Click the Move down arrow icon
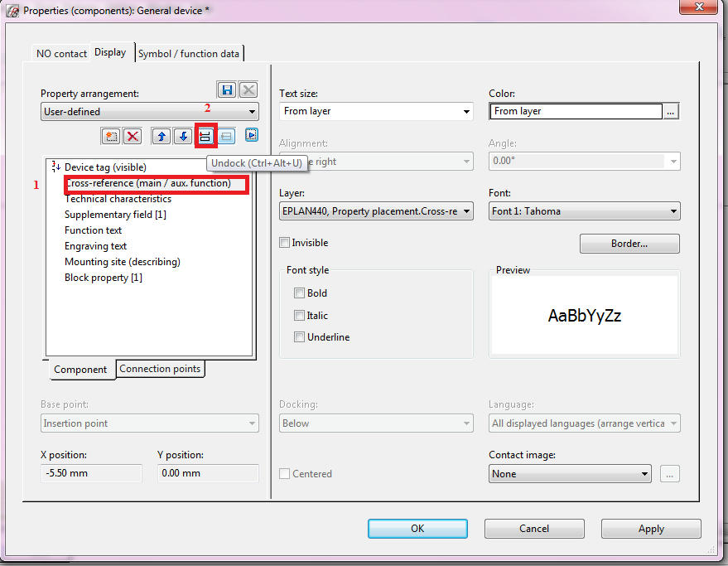The image size is (728, 566). [x=183, y=136]
